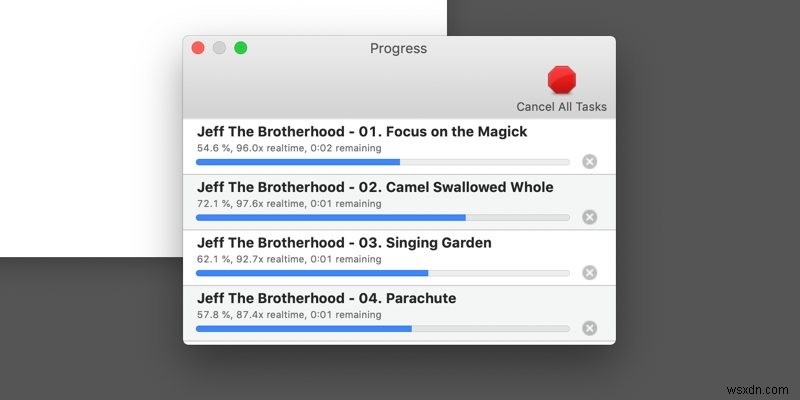Click the red Cancel All Tasks stop icon
This screenshot has height=400, width=800.
coord(562,79)
